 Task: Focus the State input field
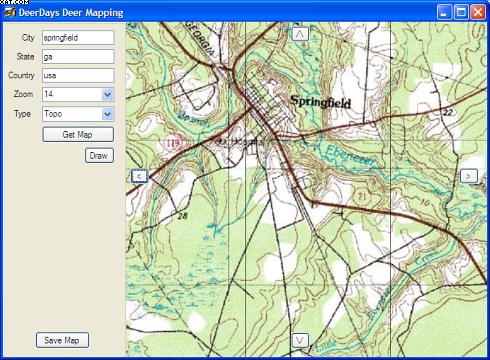[78, 57]
